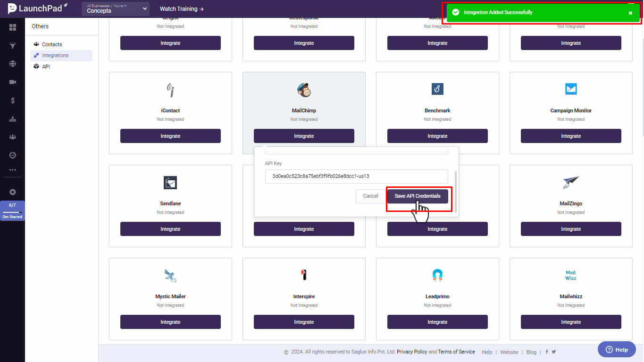Select Contacts in the Others menu
Image resolution: width=644 pixels, height=362 pixels.
click(61, 44)
